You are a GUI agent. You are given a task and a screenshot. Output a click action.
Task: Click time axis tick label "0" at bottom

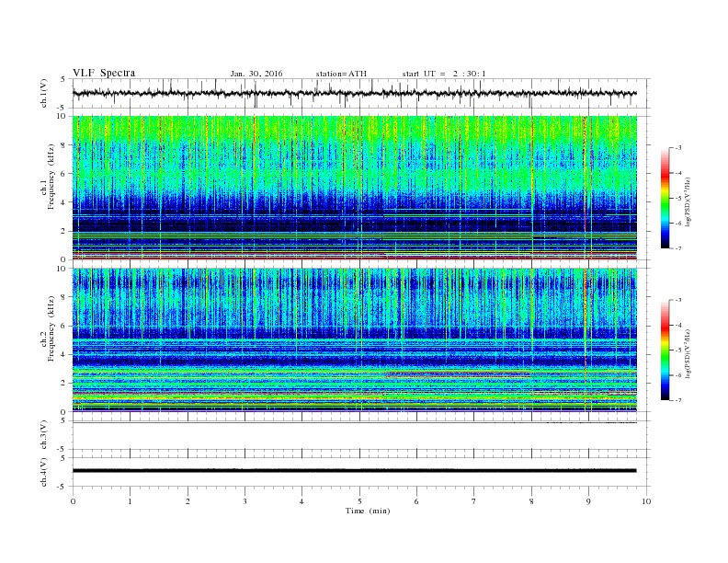(x=73, y=501)
